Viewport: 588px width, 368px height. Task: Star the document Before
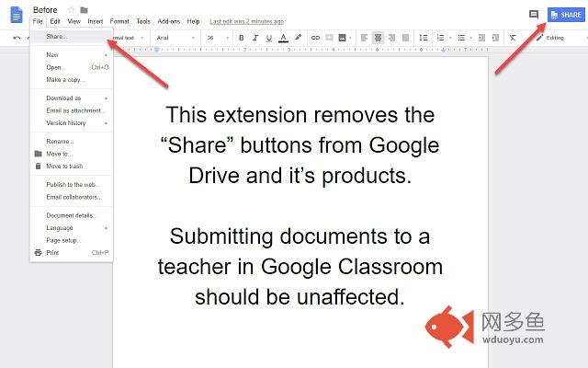pos(71,10)
